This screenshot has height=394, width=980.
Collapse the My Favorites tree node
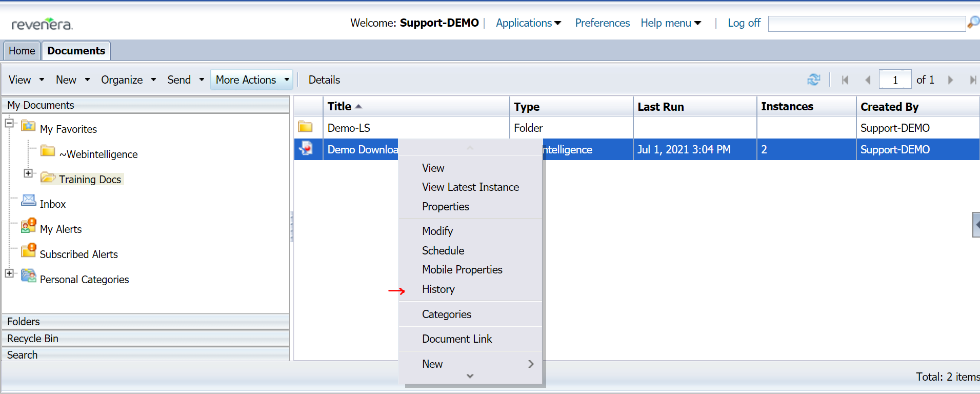pyautogui.click(x=9, y=123)
